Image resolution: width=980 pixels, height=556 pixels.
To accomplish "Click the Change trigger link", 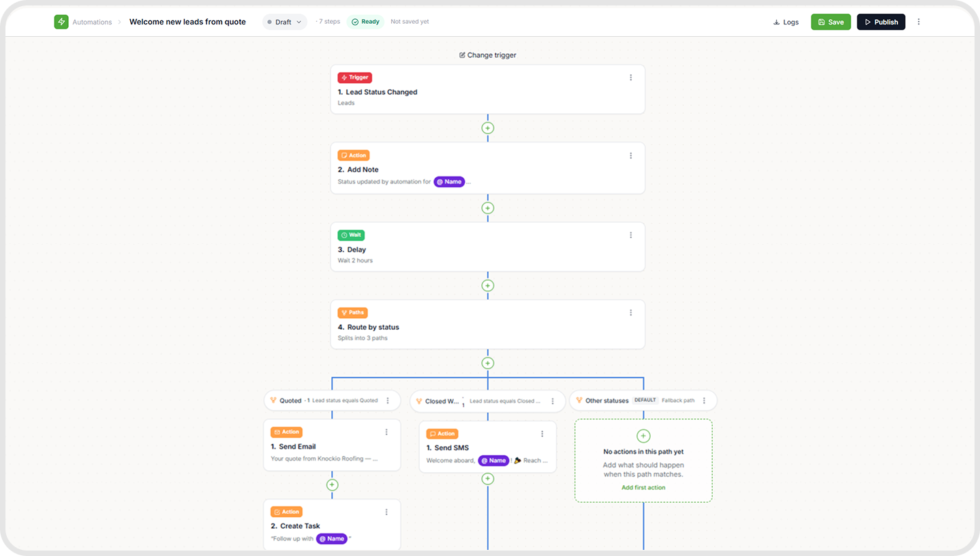I will (x=488, y=55).
